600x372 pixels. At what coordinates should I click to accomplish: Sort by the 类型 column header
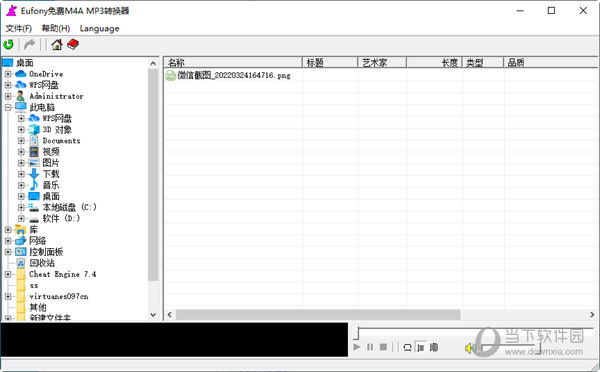click(x=483, y=62)
